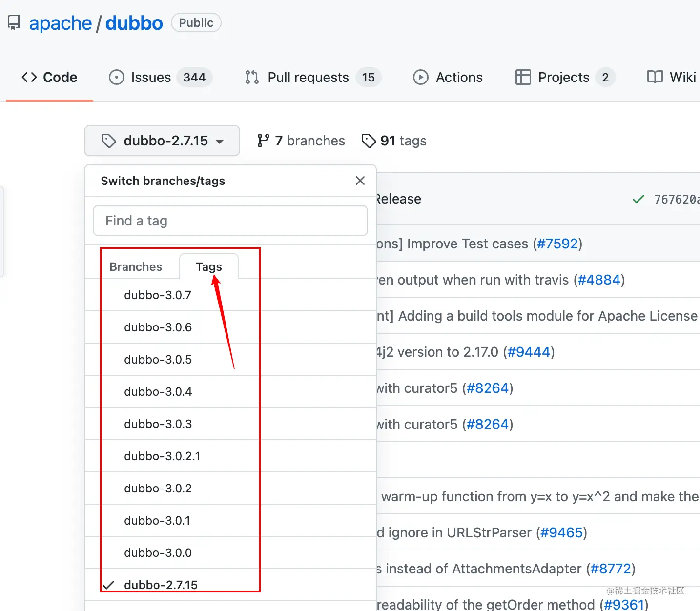Select the checked tag dubbo-2.7.15
This screenshot has width=700, height=611.
(230, 585)
